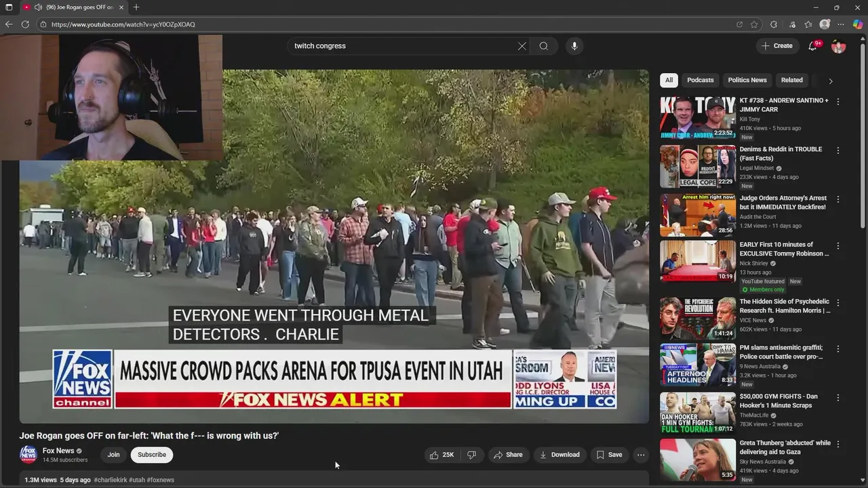Viewport: 868px width, 488px height.
Task: Open YouTube notifications bell
Action: coord(813,46)
